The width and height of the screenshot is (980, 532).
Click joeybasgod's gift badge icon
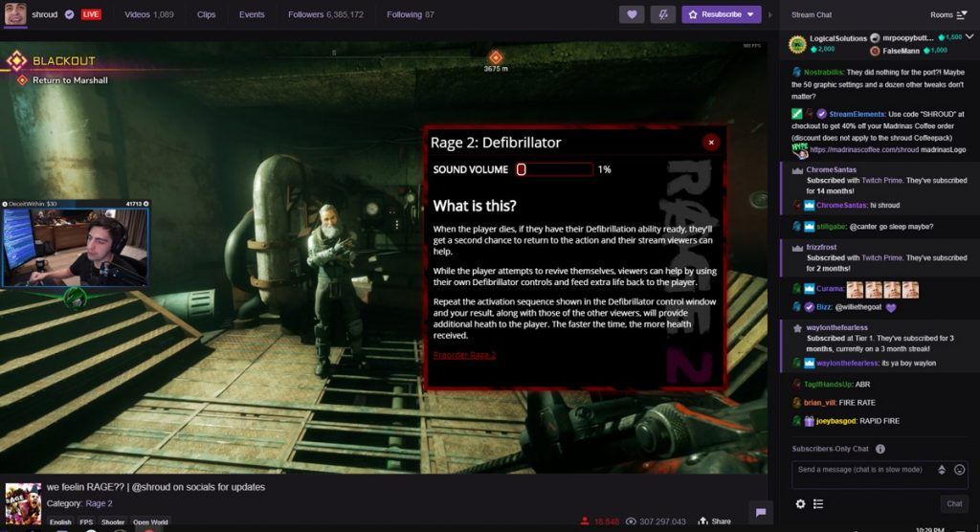810,421
